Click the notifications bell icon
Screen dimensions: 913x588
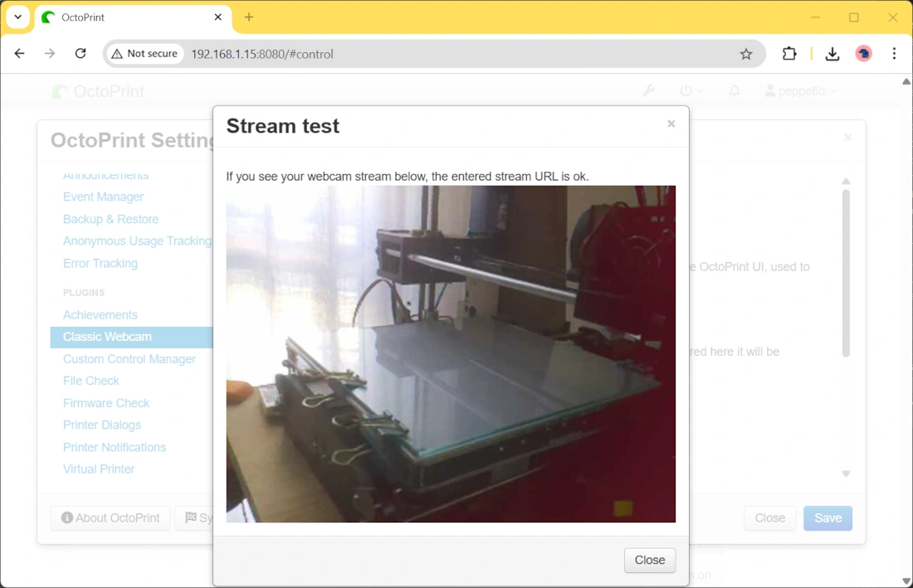pyautogui.click(x=735, y=90)
